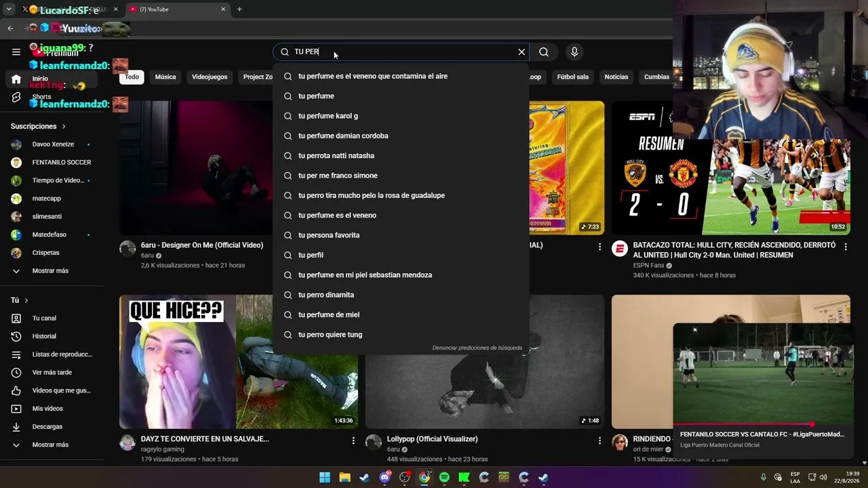This screenshot has width=868, height=488.
Task: Open the YouTube hamburger guide menu
Action: (16, 52)
